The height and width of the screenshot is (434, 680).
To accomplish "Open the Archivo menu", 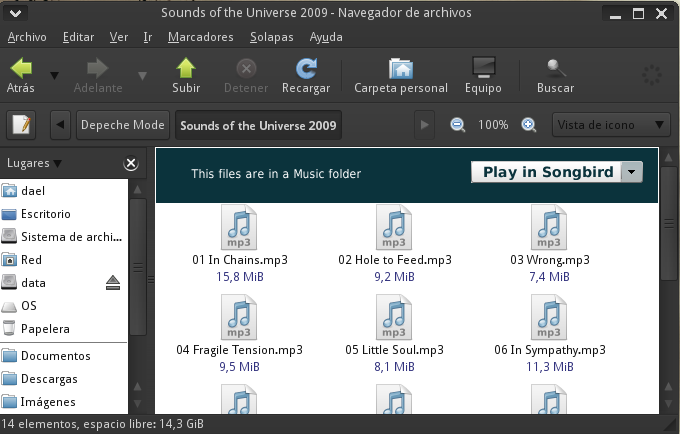I will (27, 37).
